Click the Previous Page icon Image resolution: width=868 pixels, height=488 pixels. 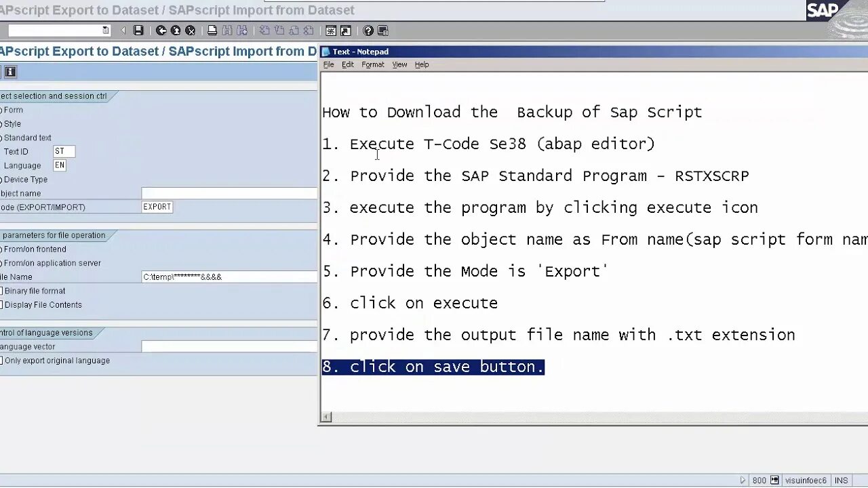[279, 30]
